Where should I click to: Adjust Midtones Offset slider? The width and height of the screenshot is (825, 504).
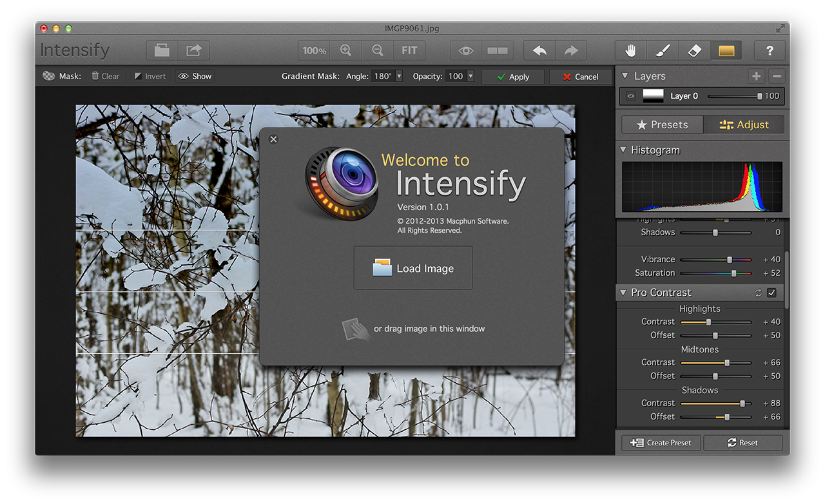(x=716, y=376)
